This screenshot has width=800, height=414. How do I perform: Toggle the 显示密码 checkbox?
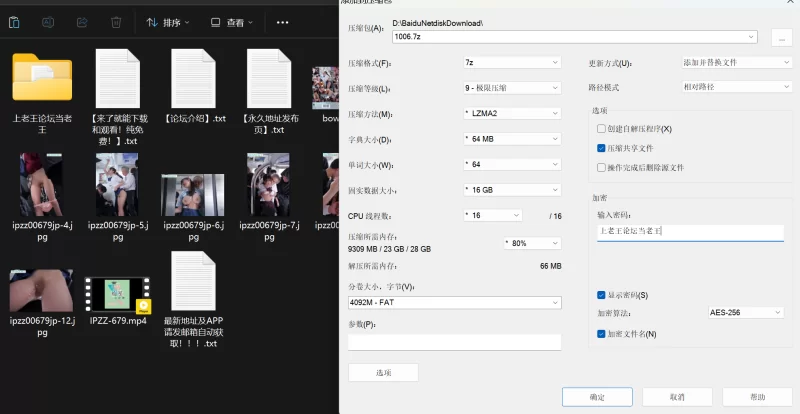click(601, 295)
